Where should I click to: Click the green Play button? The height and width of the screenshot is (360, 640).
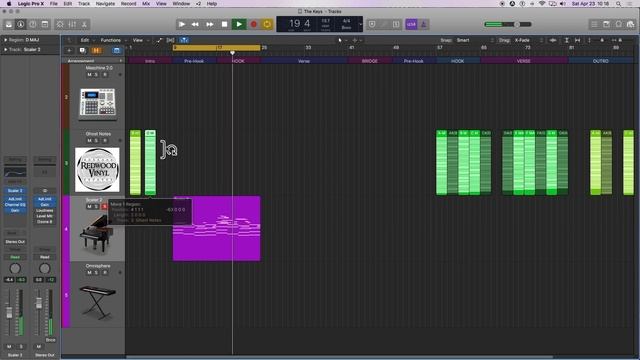(x=239, y=24)
